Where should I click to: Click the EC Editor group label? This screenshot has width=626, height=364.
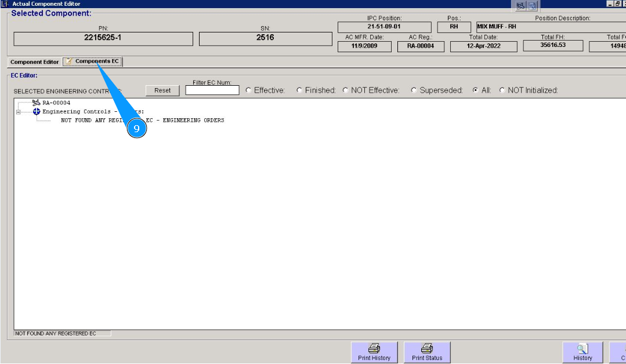[x=24, y=75]
